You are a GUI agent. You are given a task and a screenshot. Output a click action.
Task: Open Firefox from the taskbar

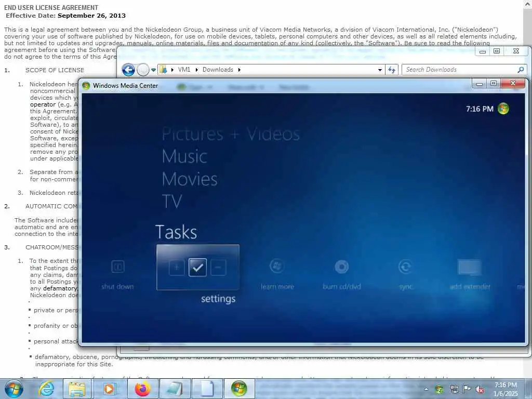(142, 389)
